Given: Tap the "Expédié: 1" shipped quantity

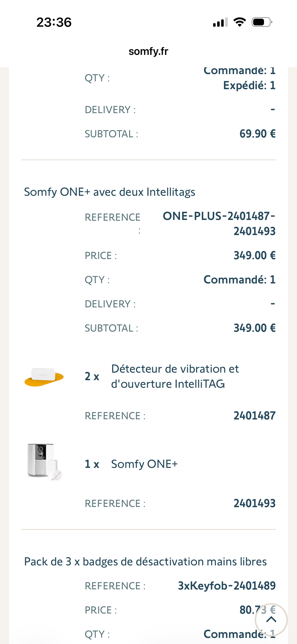Looking at the screenshot, I should (249, 85).
